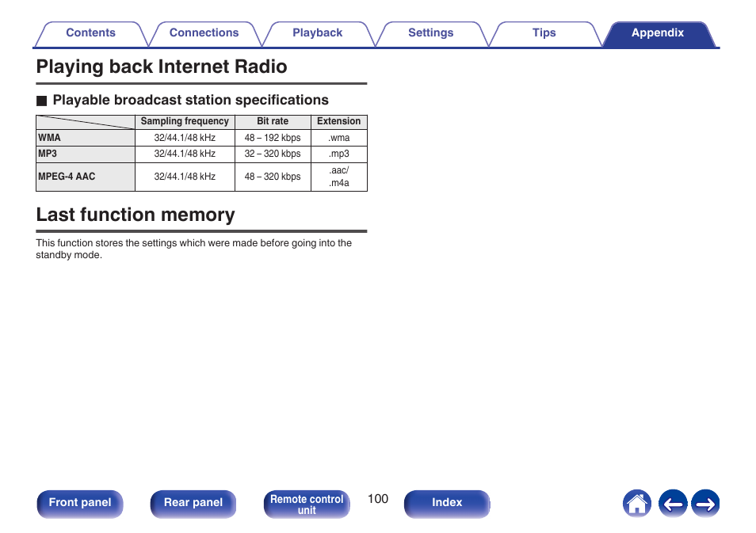Go to Remote control unit page
Image resolution: width=756 pixels, height=533 pixels.
[x=307, y=504]
